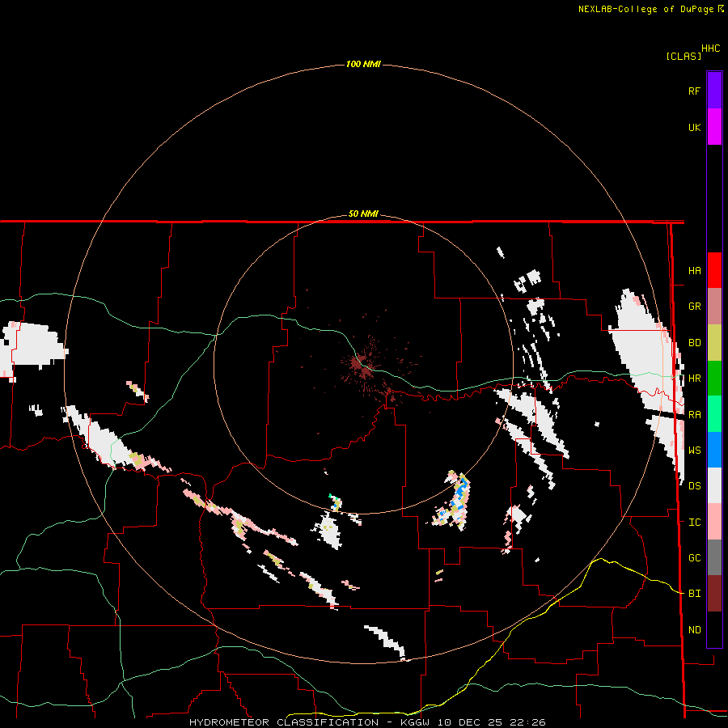Click the DS white legend swatch
The height and width of the screenshot is (728, 728).
(x=714, y=485)
